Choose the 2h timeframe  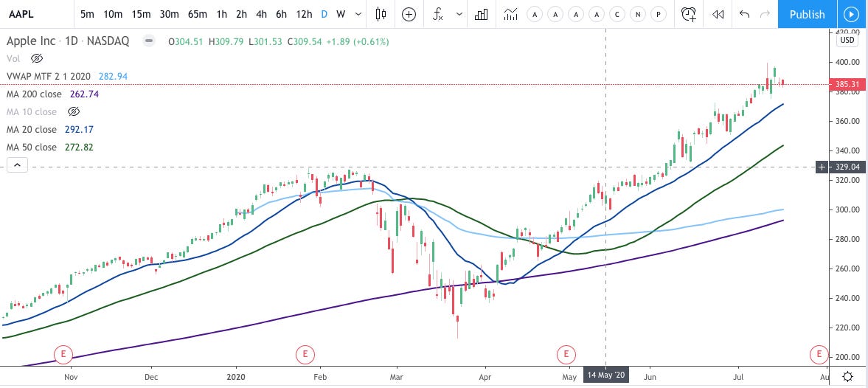point(241,15)
